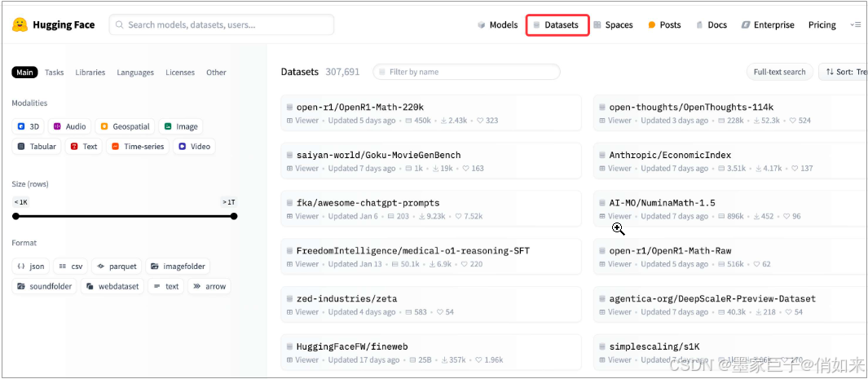The height and width of the screenshot is (379, 868).
Task: Click the maximum size slider handle
Action: tap(234, 216)
